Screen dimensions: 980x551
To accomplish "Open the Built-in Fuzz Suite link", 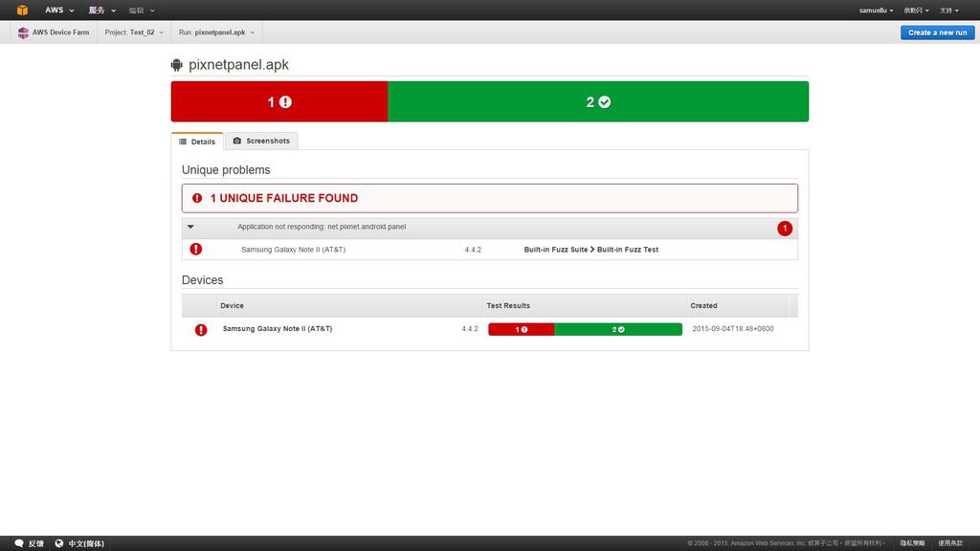I will click(556, 250).
